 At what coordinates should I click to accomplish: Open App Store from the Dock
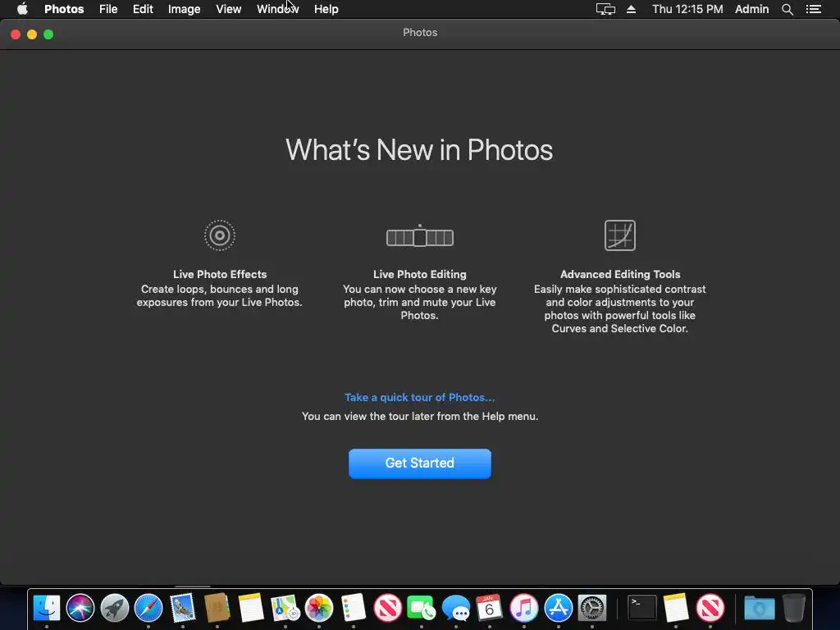pos(558,608)
